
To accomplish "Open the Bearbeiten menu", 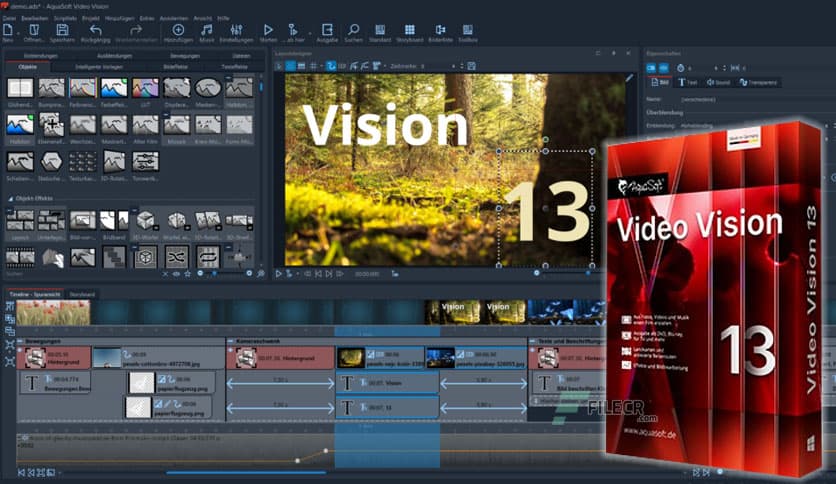I will [x=35, y=18].
